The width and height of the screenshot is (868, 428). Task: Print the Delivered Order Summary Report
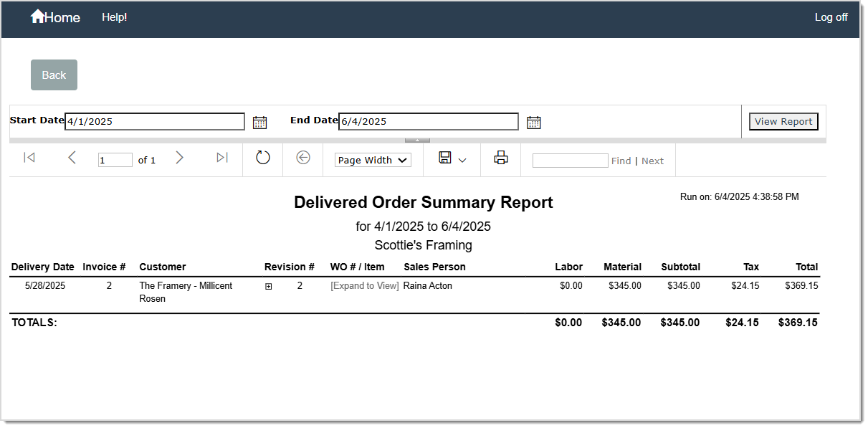[x=500, y=157]
